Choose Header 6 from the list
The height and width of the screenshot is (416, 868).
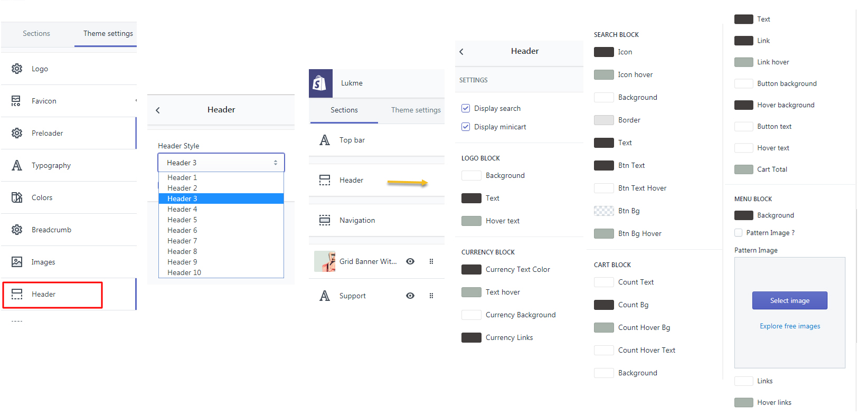tap(221, 230)
